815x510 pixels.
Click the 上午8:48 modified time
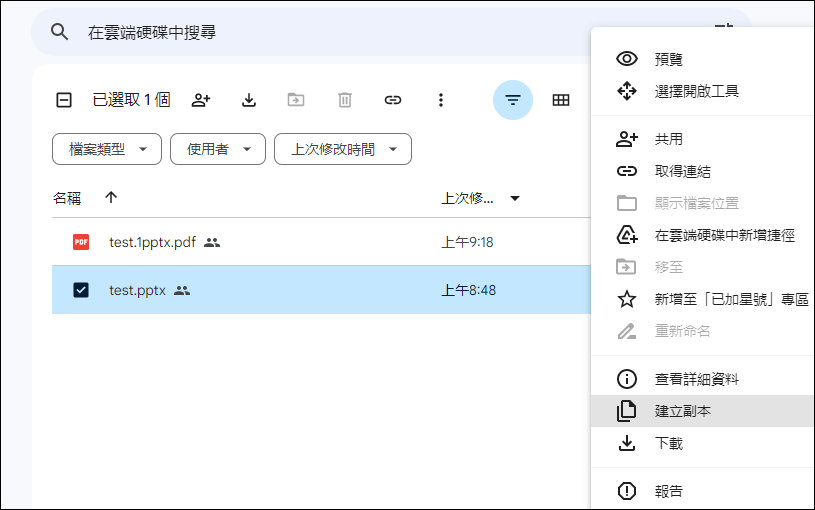[x=468, y=290]
